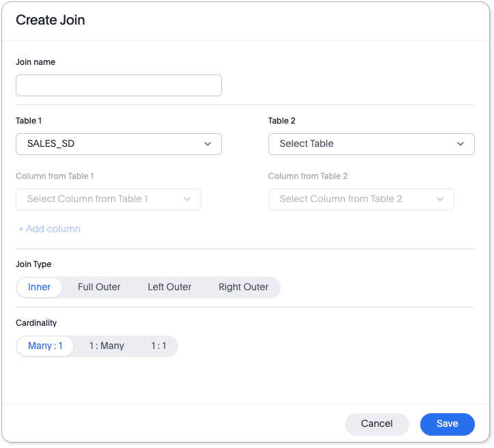The height and width of the screenshot is (448, 494).
Task: Cancel the Create Join dialog
Action: (376, 424)
